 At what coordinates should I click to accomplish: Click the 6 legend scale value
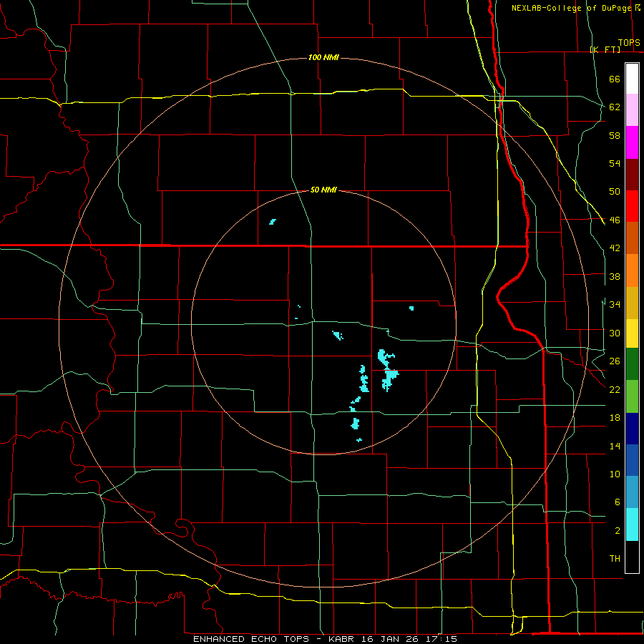(617, 502)
